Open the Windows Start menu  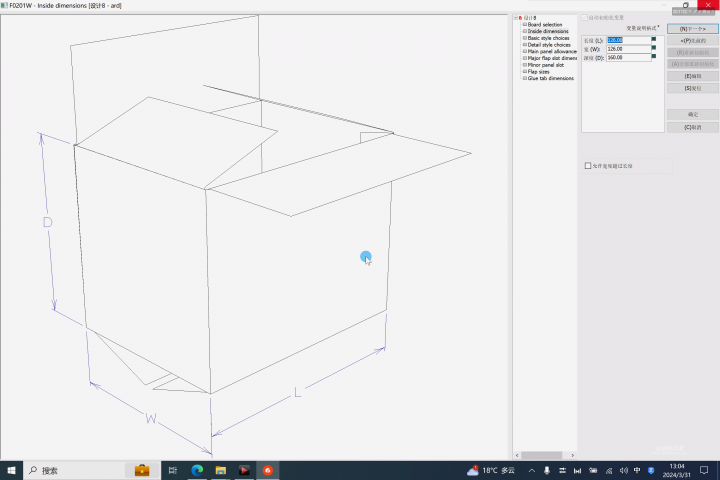[x=11, y=470]
